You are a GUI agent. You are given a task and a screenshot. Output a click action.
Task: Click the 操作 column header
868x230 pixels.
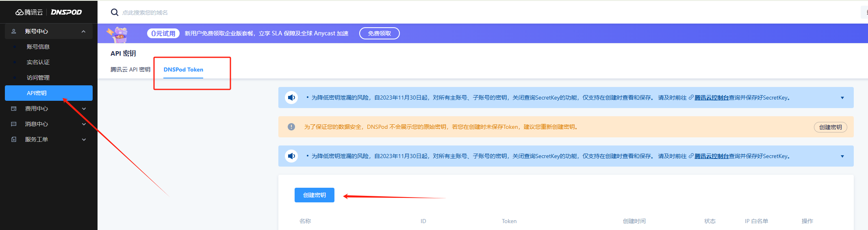pos(807,221)
